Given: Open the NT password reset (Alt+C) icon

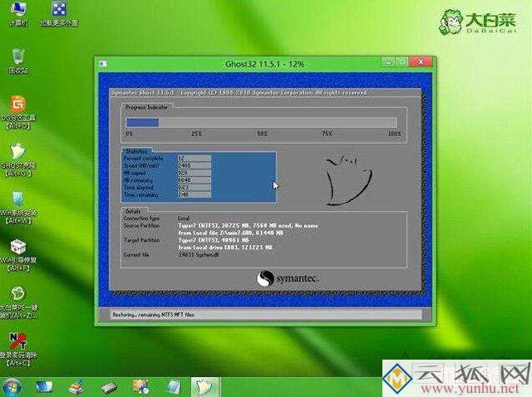Looking at the screenshot, I should pos(18,350).
